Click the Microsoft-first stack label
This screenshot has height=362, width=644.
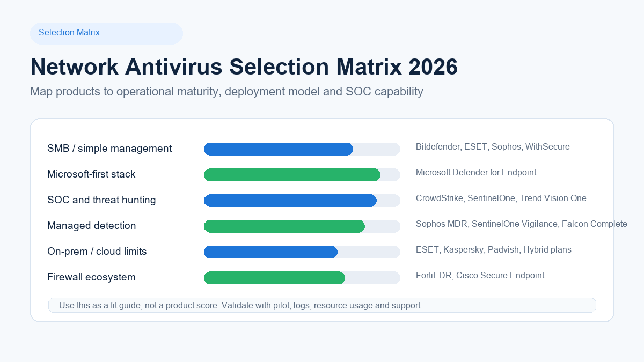[91, 174]
